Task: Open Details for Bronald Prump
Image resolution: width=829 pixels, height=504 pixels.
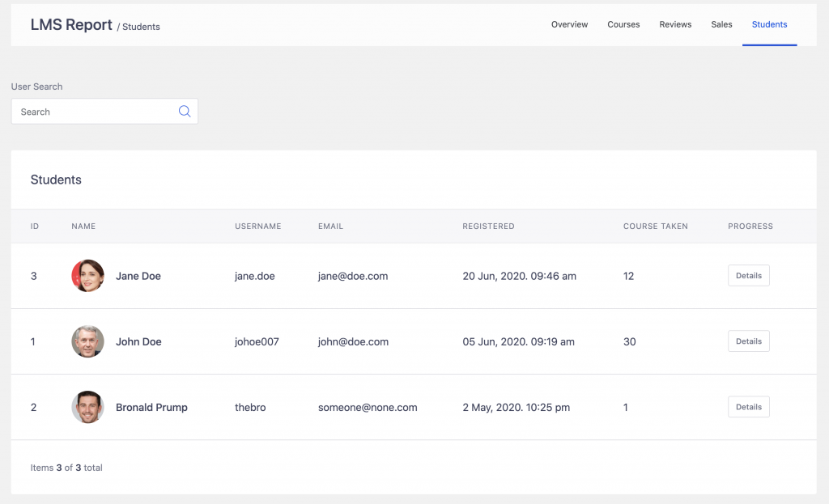Action: click(x=748, y=407)
